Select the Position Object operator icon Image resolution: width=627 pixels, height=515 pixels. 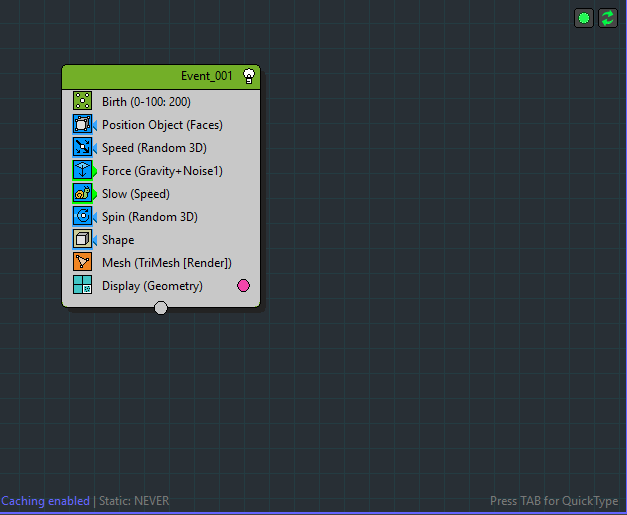(x=82, y=125)
